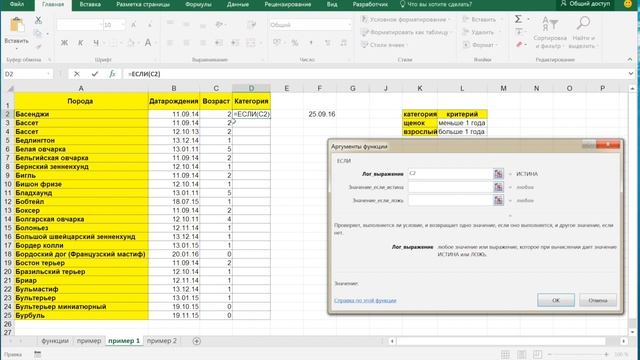Switch to the Рецензирование tab
This screenshot has height=360, width=640.
pyautogui.click(x=288, y=4)
